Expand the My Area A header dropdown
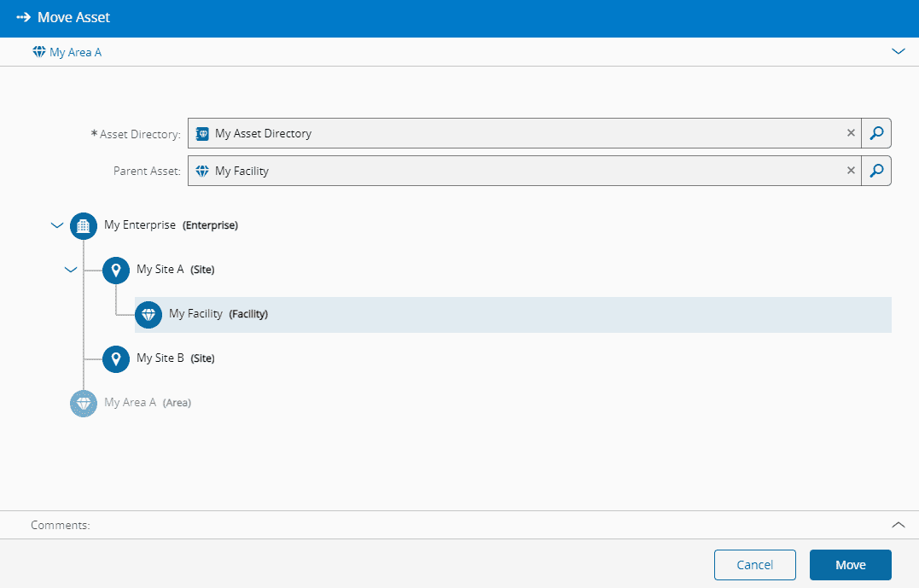919x588 pixels. (898, 52)
